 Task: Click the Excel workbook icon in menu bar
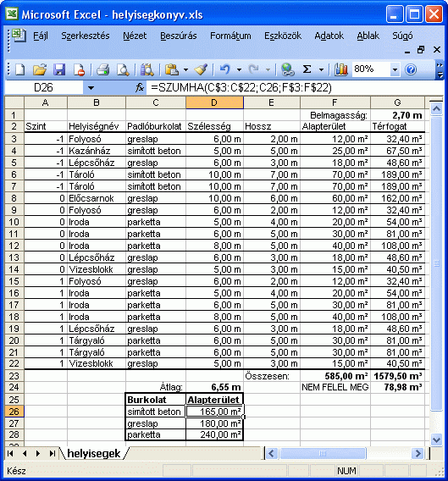pyautogui.click(x=19, y=36)
